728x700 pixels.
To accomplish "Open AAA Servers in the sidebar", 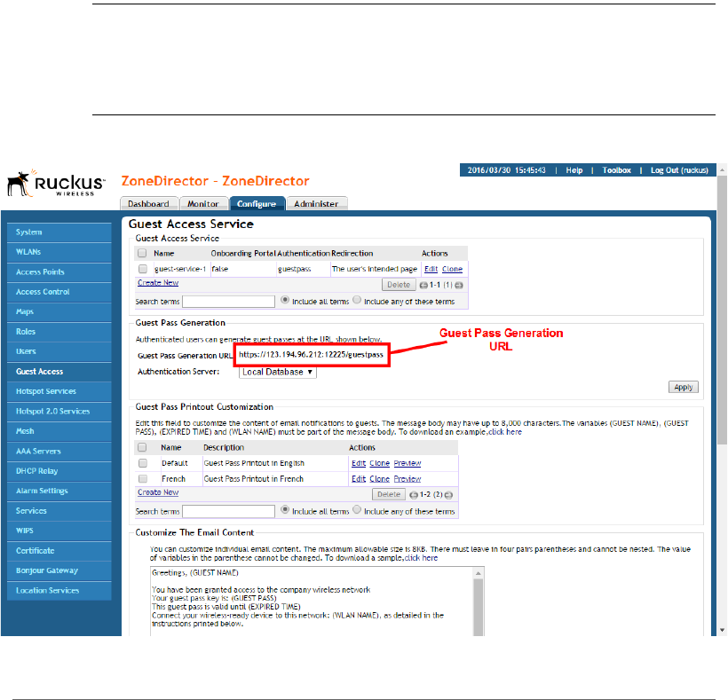I will (x=59, y=452).
